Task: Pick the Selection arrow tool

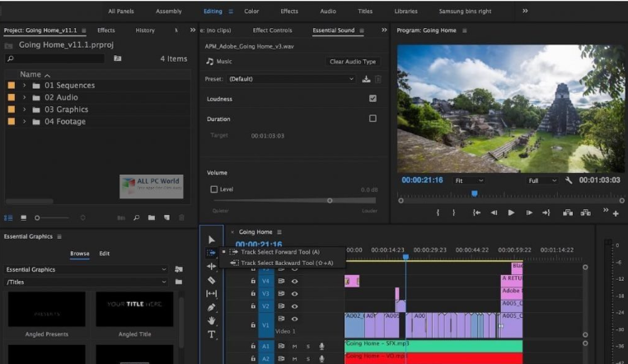Action: coord(211,240)
